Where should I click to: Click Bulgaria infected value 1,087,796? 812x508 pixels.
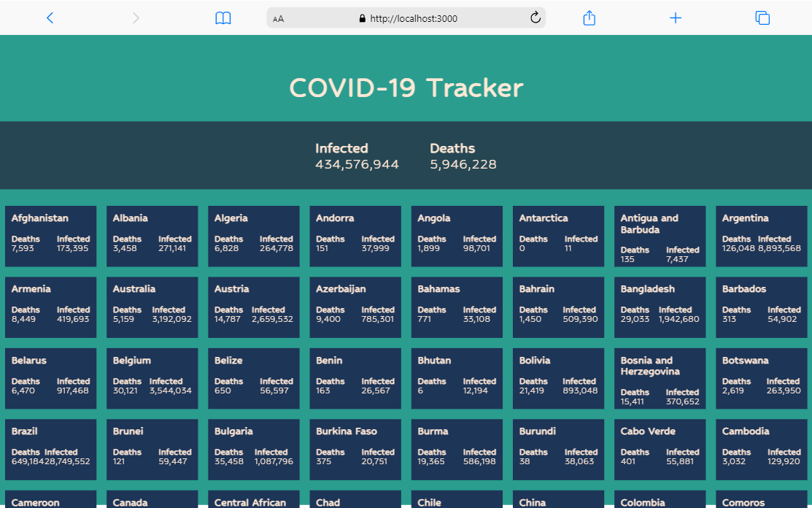pos(274,462)
